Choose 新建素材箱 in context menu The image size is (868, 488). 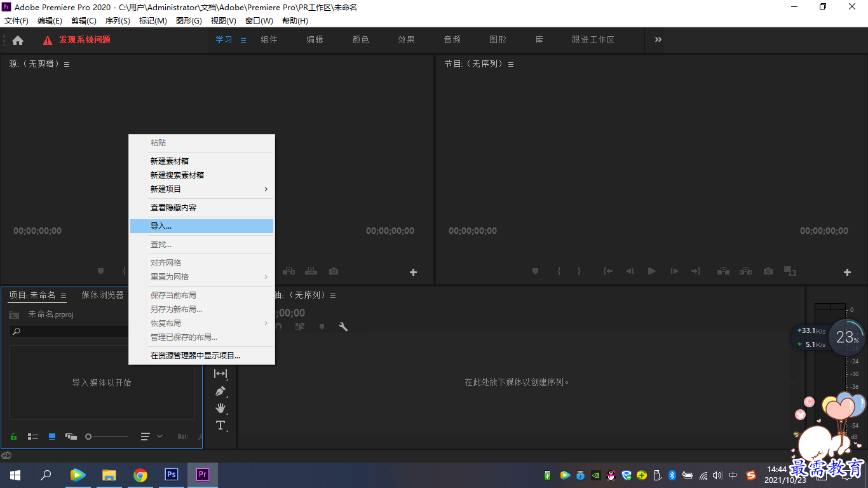point(202,161)
